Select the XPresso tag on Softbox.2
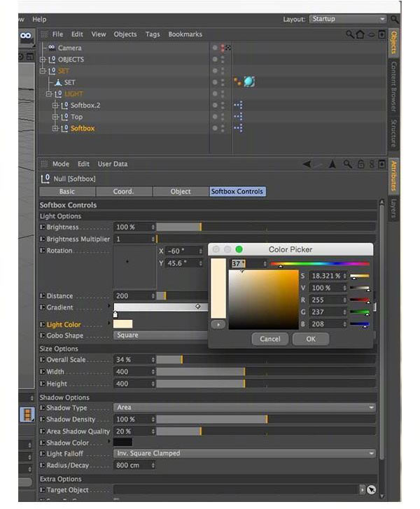 point(238,105)
